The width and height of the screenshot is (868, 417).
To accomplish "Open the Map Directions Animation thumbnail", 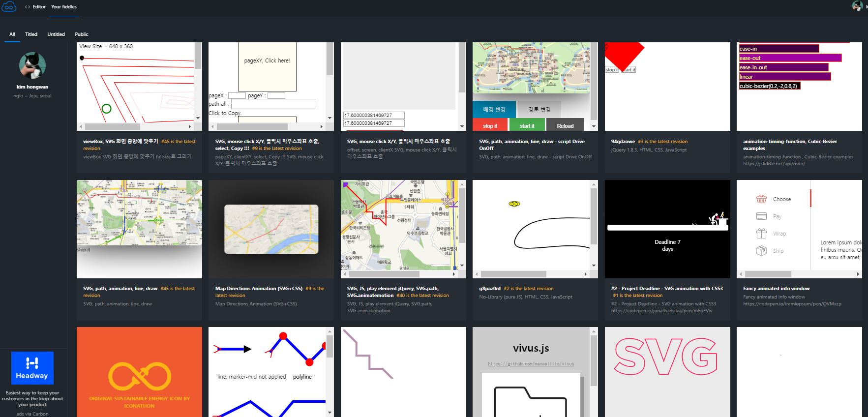I will click(271, 229).
